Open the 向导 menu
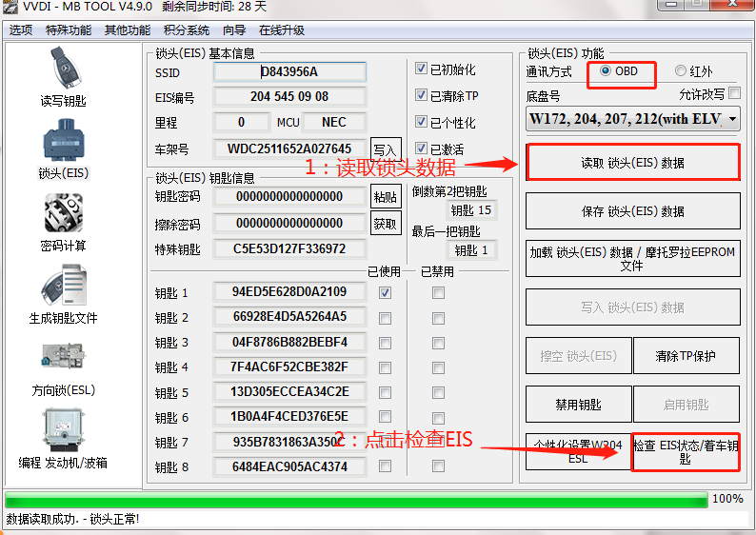 point(234,30)
